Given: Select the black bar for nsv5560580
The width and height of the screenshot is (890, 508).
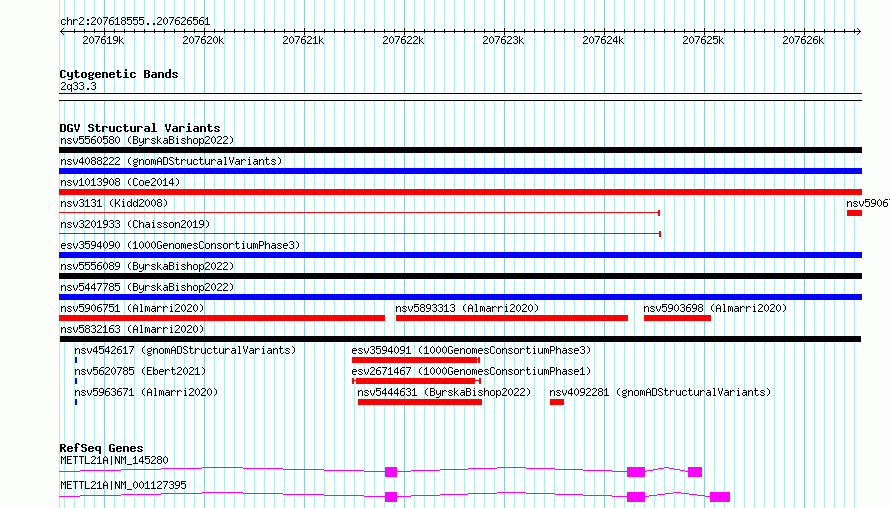Looking at the screenshot, I should (x=460, y=150).
